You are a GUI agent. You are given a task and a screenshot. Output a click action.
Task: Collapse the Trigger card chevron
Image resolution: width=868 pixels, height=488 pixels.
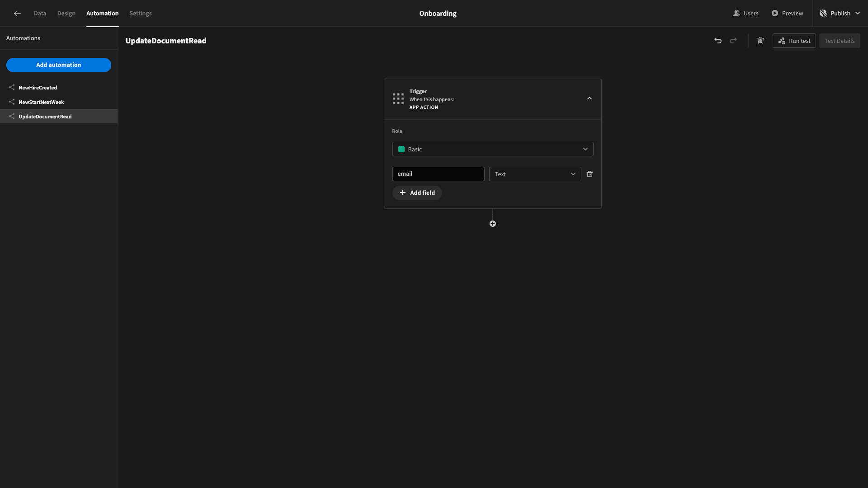point(589,99)
